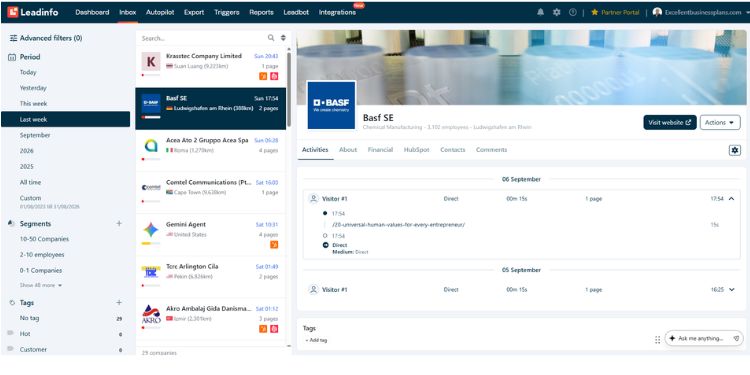Open the Contacts tab
750x375 pixels.
tap(452, 150)
